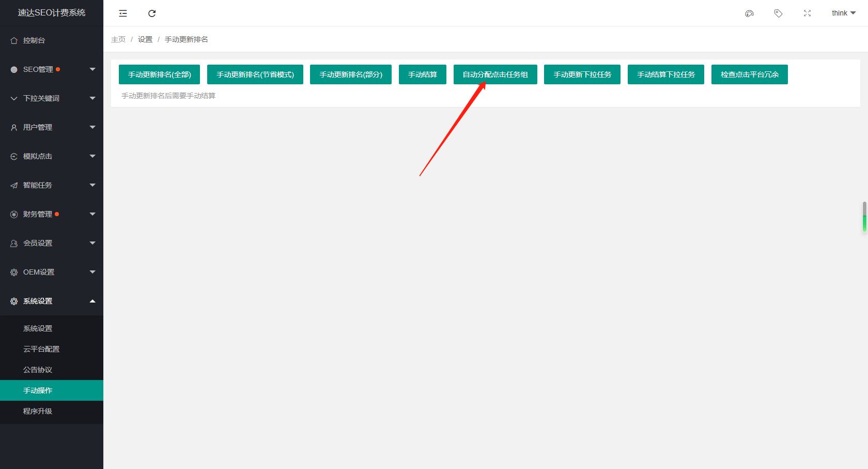868x469 pixels.
Task: Expand the 模拟点击 menu arrow
Action: coord(92,156)
